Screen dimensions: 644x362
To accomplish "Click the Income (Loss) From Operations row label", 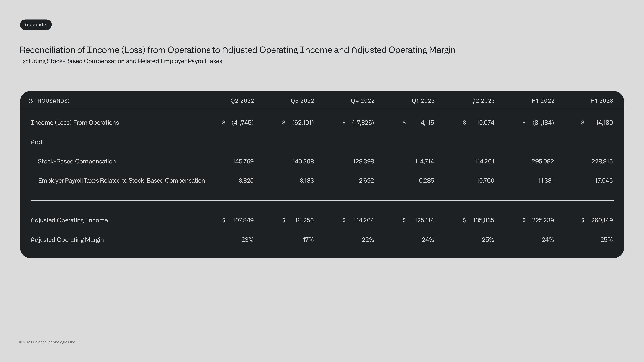I will [75, 123].
